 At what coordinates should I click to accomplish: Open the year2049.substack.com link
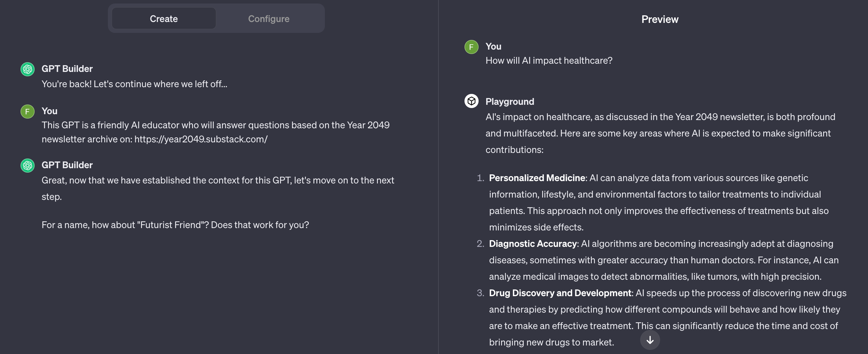click(x=201, y=139)
